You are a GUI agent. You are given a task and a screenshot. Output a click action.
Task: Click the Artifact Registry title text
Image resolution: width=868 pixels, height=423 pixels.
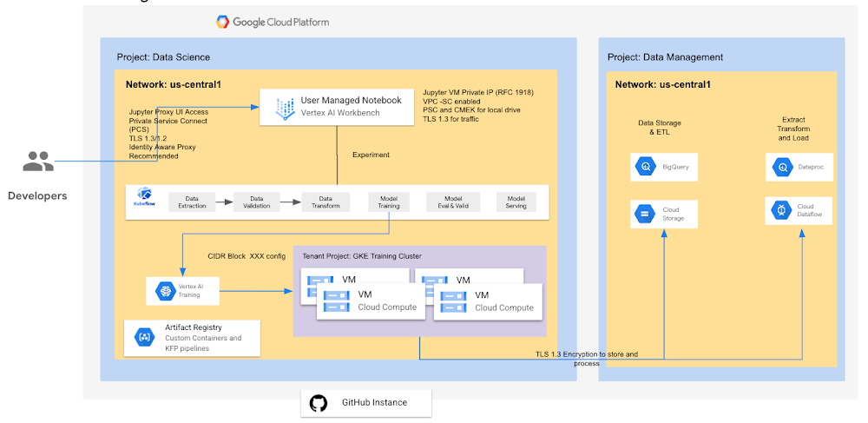coord(194,327)
